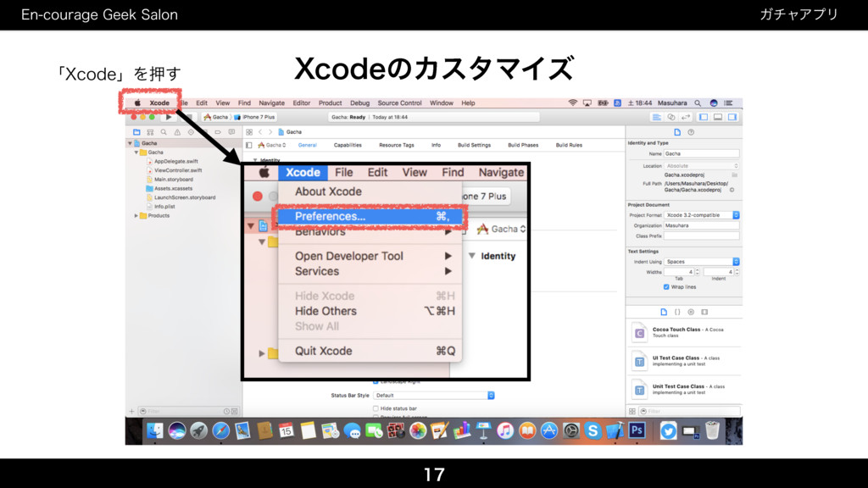The width and height of the screenshot is (868, 488).
Task: Open the Location dropdown set to Absolute
Action: coord(702,166)
